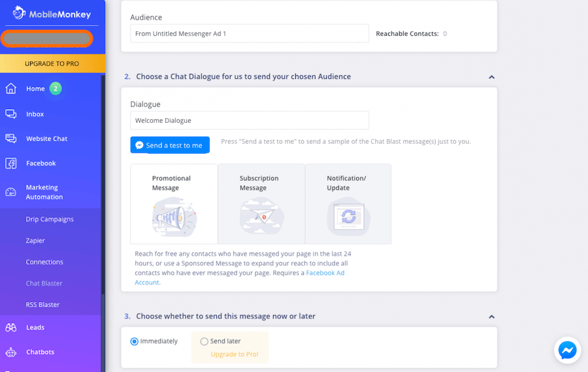Open Inbox from the sidebar
This screenshot has width=588, height=372.
point(35,114)
